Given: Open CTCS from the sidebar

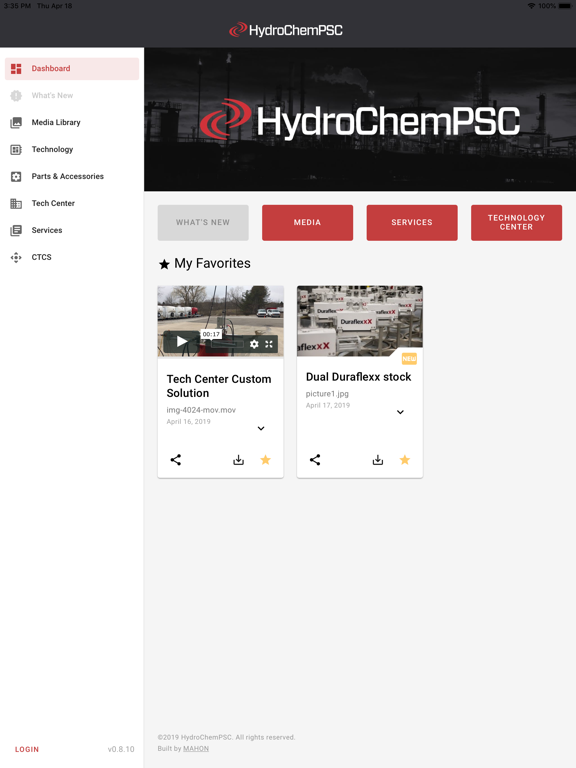Looking at the screenshot, I should 72,257.
